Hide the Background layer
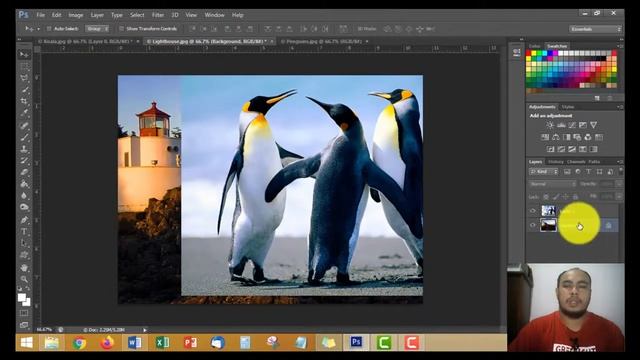Screen dimensions: 640x360 (x=533, y=225)
